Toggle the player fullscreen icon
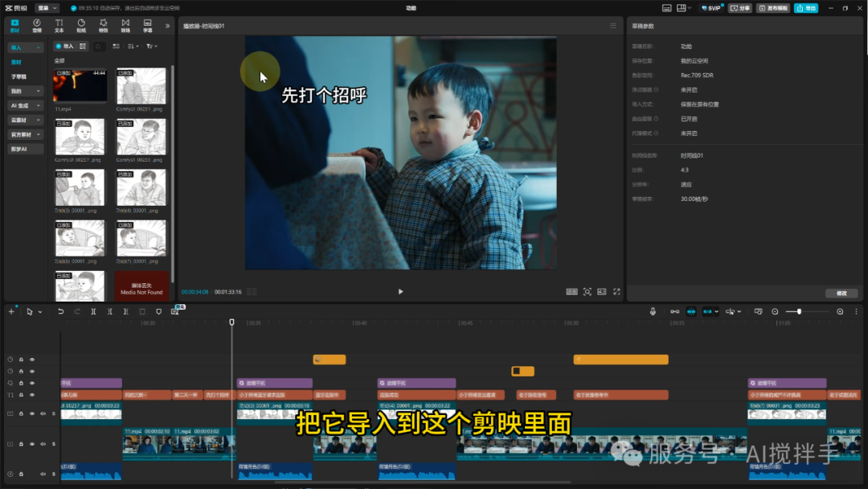Screen dimensions: 868x489 pyautogui.click(x=616, y=292)
